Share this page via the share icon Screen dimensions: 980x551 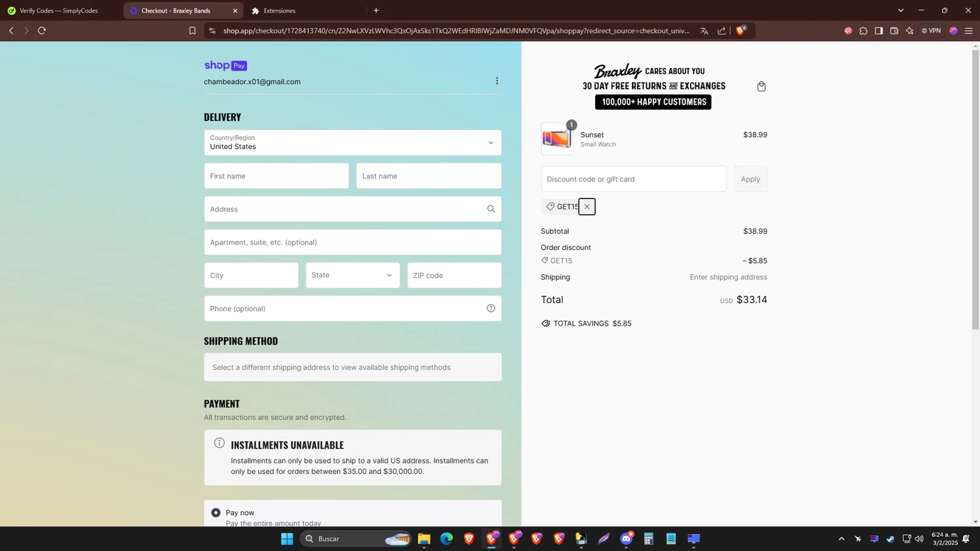[x=721, y=31]
